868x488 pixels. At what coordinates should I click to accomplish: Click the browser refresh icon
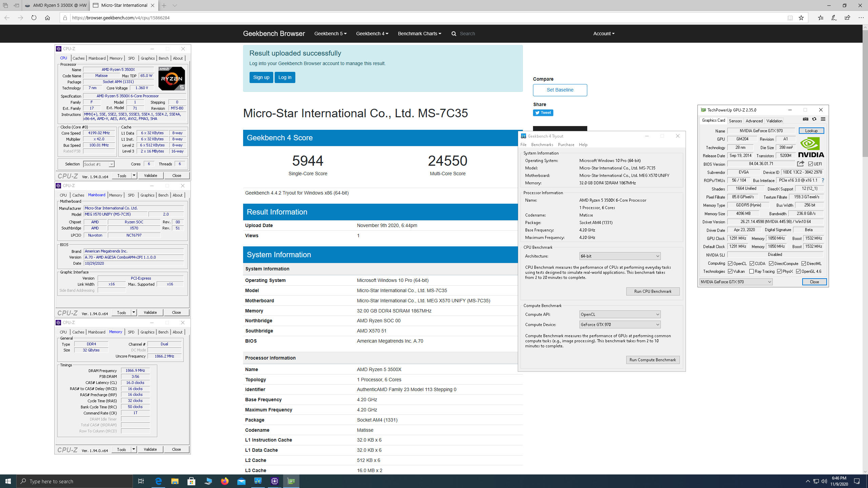point(34,18)
